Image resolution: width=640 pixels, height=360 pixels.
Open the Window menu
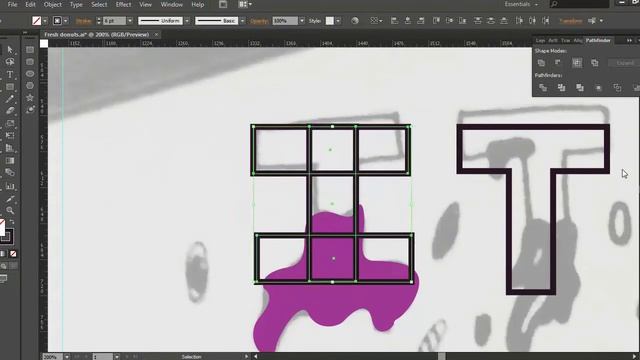171,4
